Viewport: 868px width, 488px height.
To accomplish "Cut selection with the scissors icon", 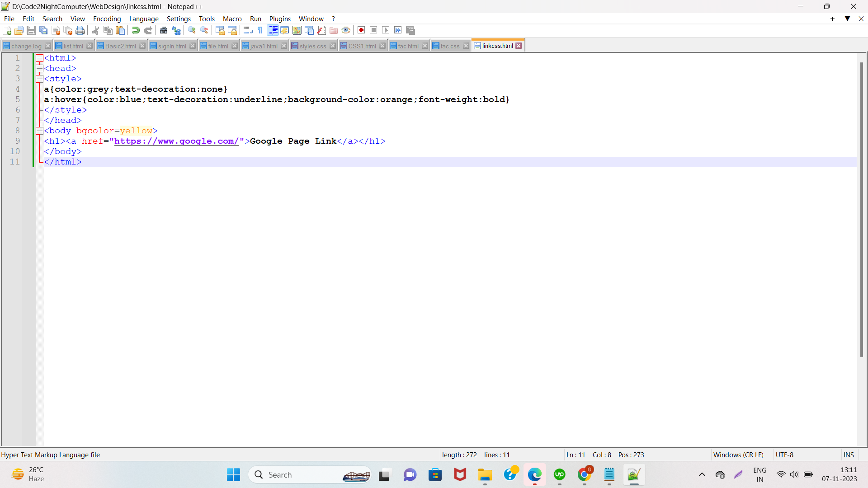I will pyautogui.click(x=95, y=30).
